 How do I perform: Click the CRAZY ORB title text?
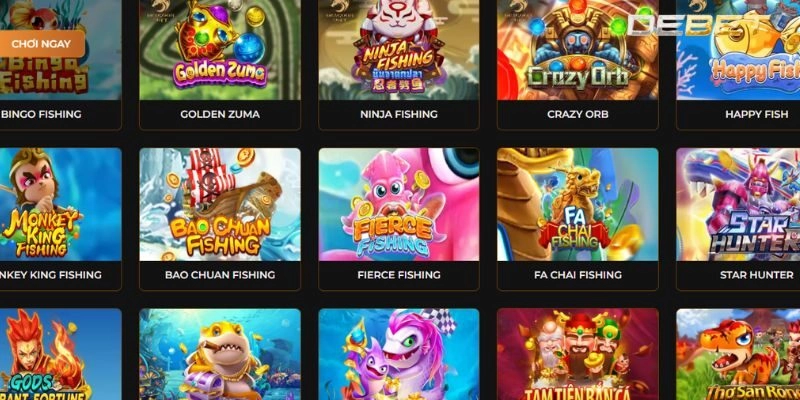coord(578,114)
